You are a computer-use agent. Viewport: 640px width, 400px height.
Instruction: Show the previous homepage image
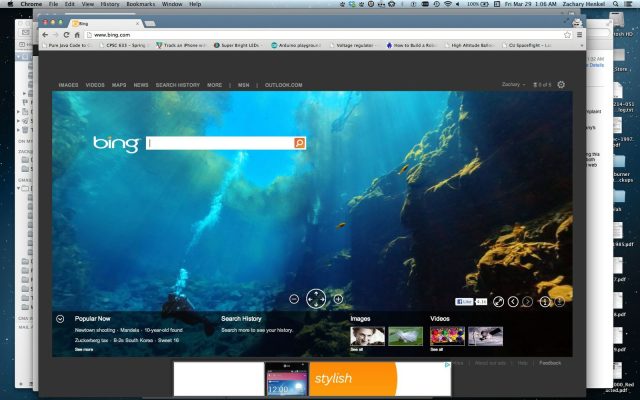coord(513,302)
